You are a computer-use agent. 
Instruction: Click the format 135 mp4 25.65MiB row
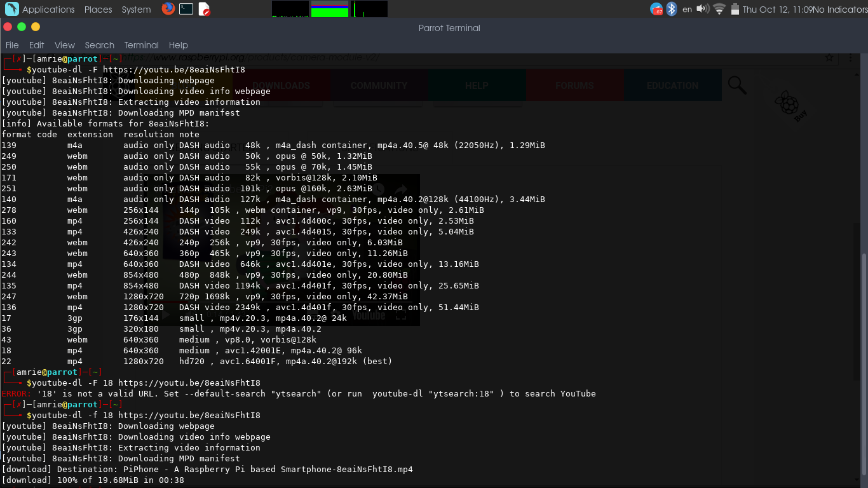click(240, 286)
